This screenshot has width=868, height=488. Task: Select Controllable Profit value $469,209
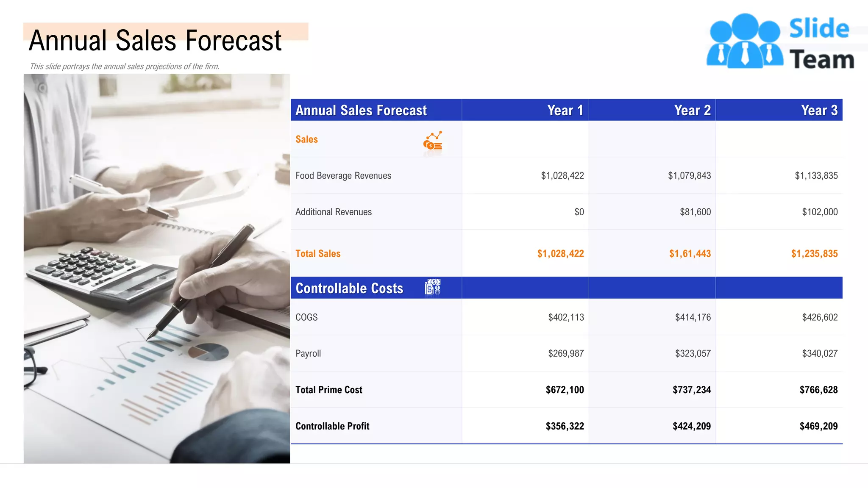click(819, 426)
